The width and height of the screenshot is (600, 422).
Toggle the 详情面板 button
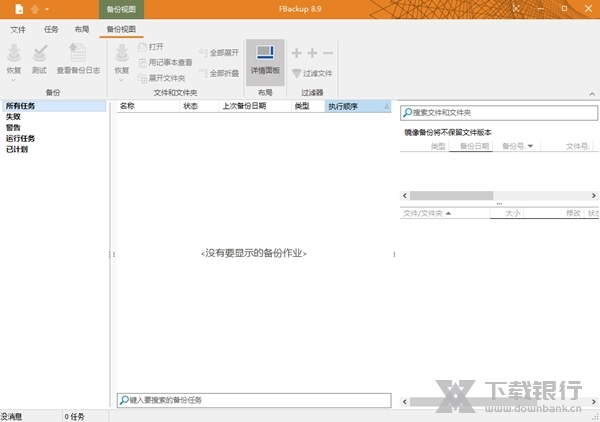click(x=265, y=62)
